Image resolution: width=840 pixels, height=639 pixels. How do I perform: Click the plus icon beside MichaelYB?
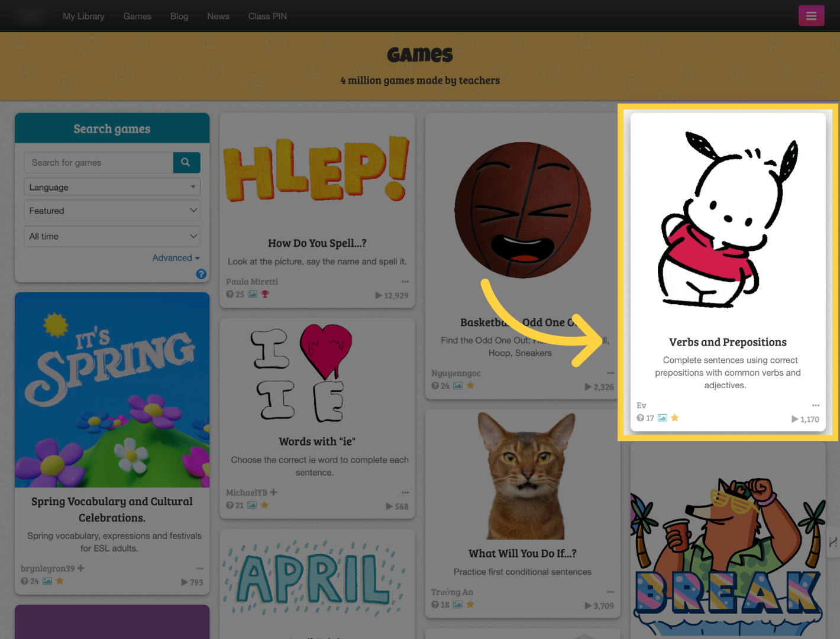(273, 492)
